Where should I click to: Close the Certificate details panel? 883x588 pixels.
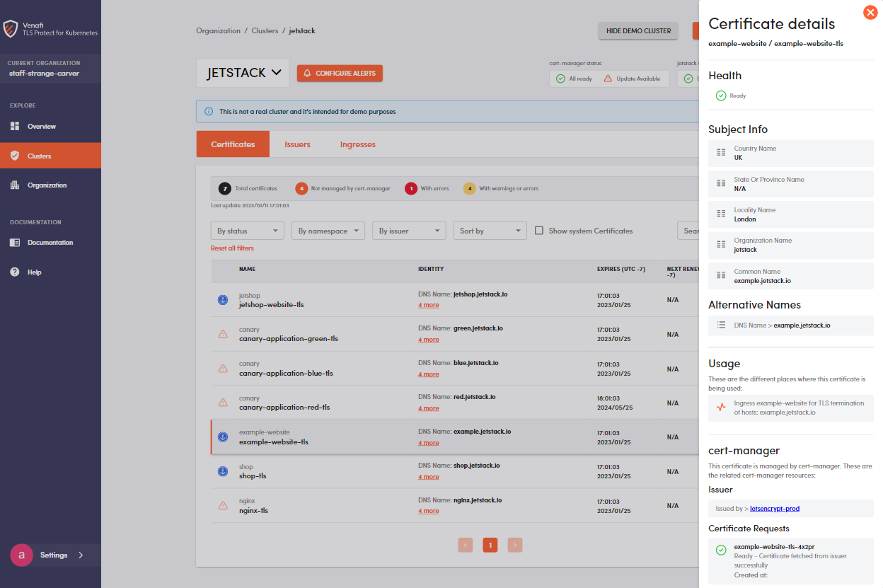tap(870, 13)
